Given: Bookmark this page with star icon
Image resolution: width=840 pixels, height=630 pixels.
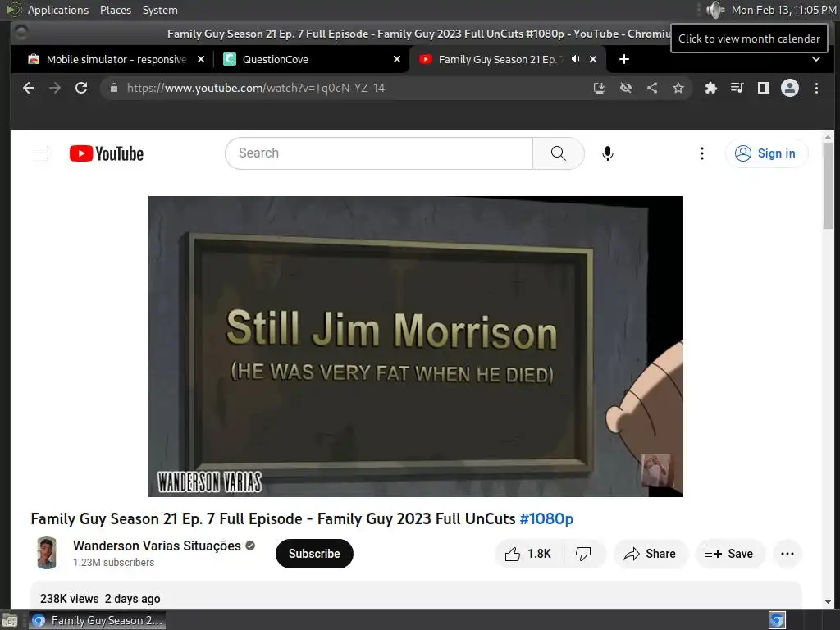Looking at the screenshot, I should (x=678, y=88).
